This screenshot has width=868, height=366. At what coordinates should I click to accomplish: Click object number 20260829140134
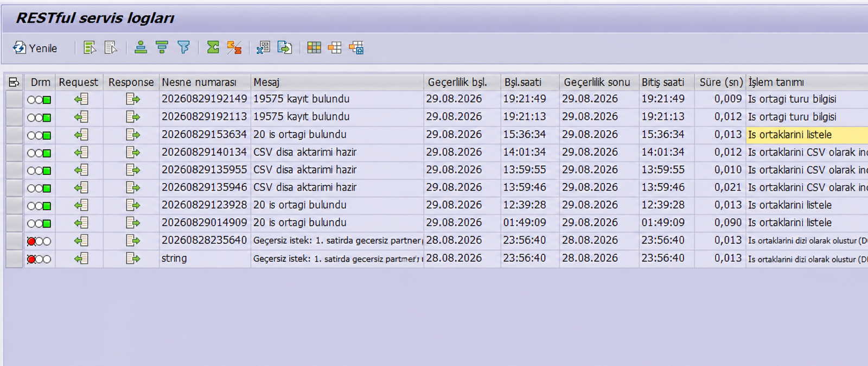coord(204,153)
